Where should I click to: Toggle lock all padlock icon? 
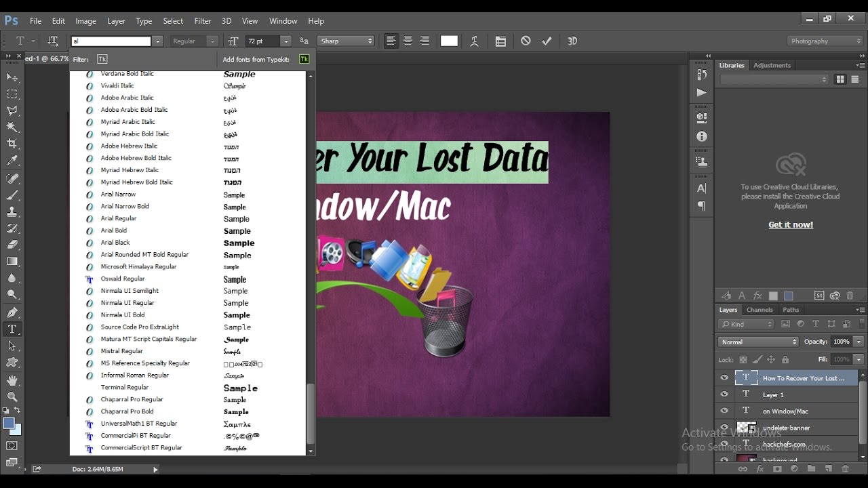tap(785, 360)
